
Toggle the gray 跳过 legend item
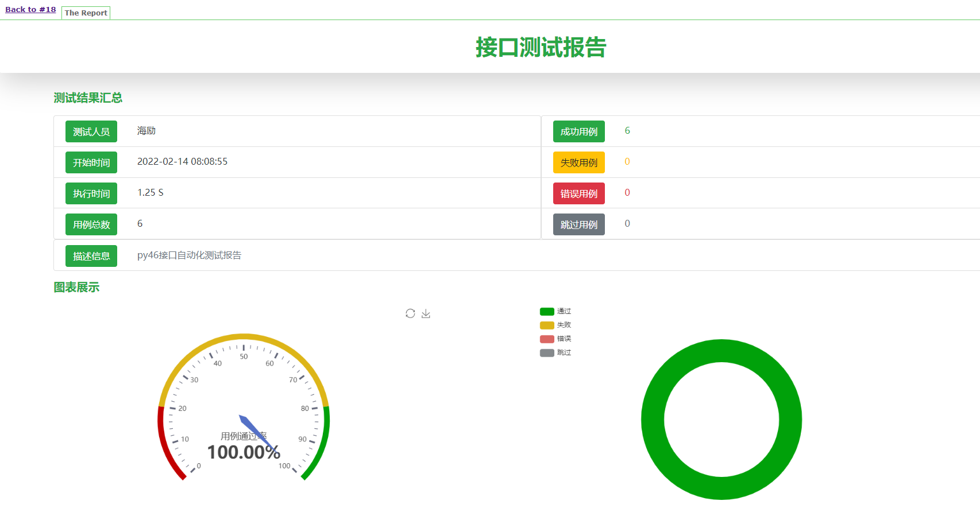click(x=555, y=352)
